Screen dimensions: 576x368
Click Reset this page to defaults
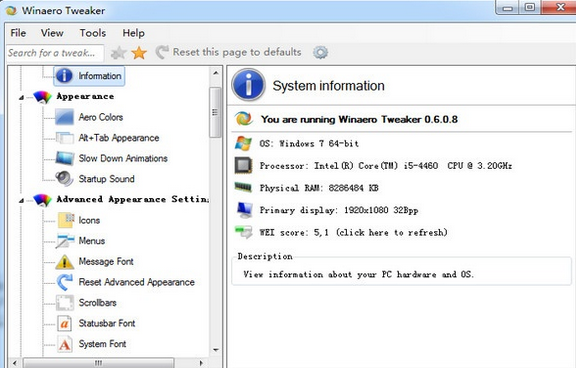[x=237, y=52]
